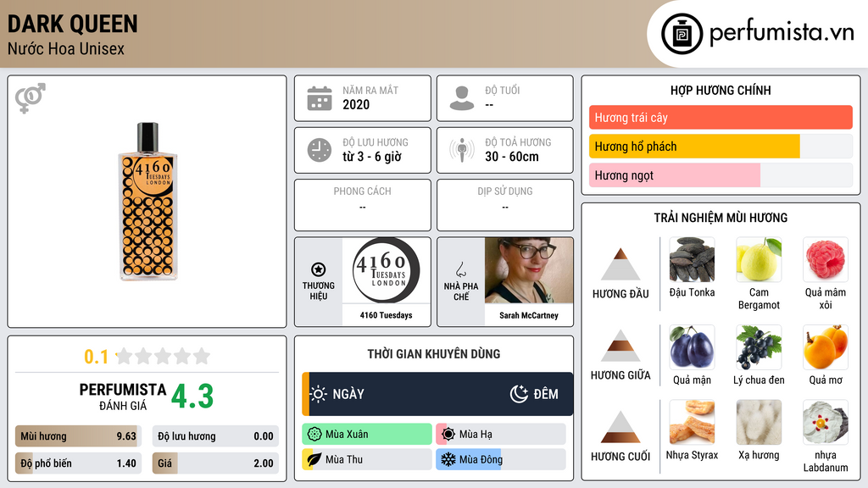868x488 pixels.
Task: Click the 2020 launch year value
Action: point(356,104)
